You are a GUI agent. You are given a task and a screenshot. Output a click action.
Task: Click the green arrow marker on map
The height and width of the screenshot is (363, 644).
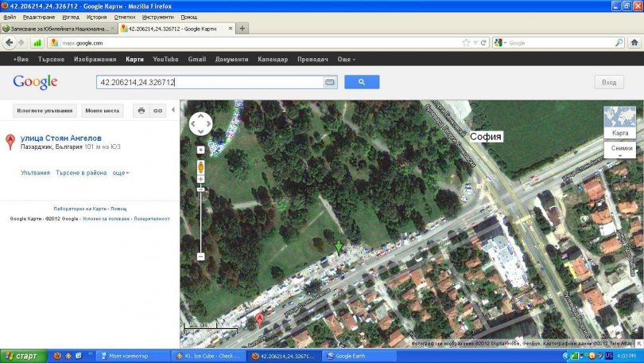(338, 248)
